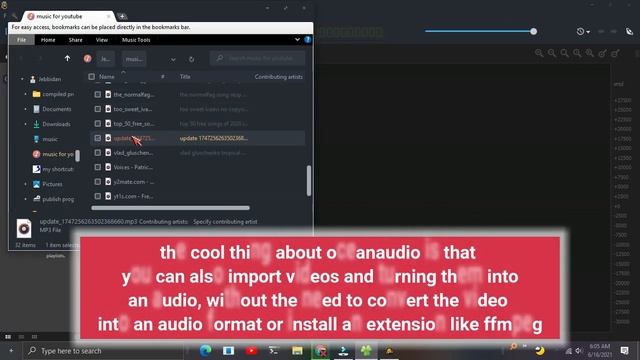Toggle the select-all checkbox beside Name header

click(x=91, y=77)
